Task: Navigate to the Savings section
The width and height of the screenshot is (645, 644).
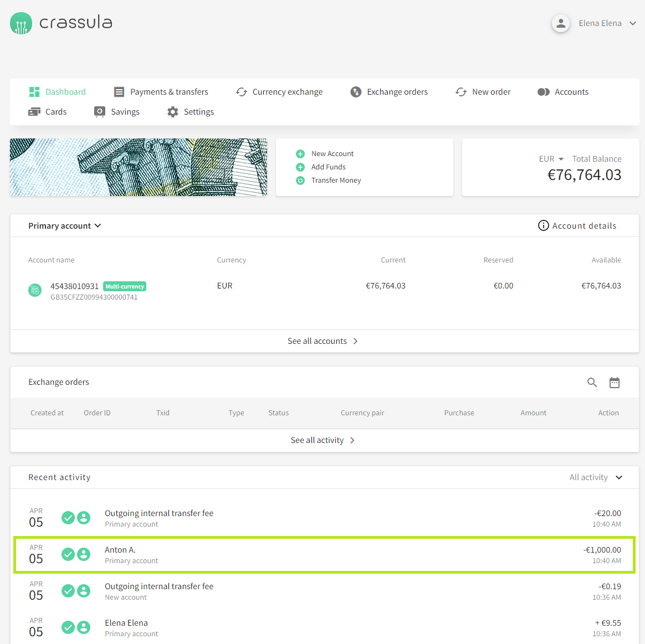Action: pyautogui.click(x=117, y=112)
